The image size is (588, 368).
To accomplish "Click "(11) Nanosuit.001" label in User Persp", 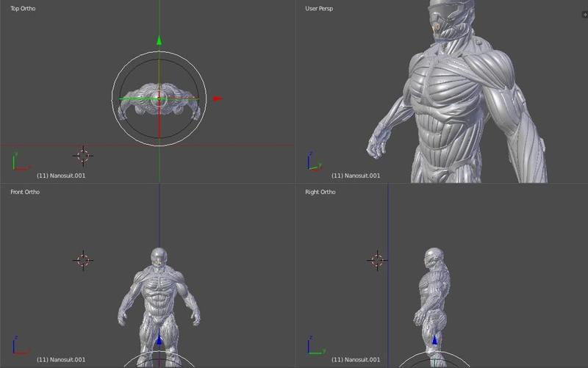I will (x=356, y=176).
